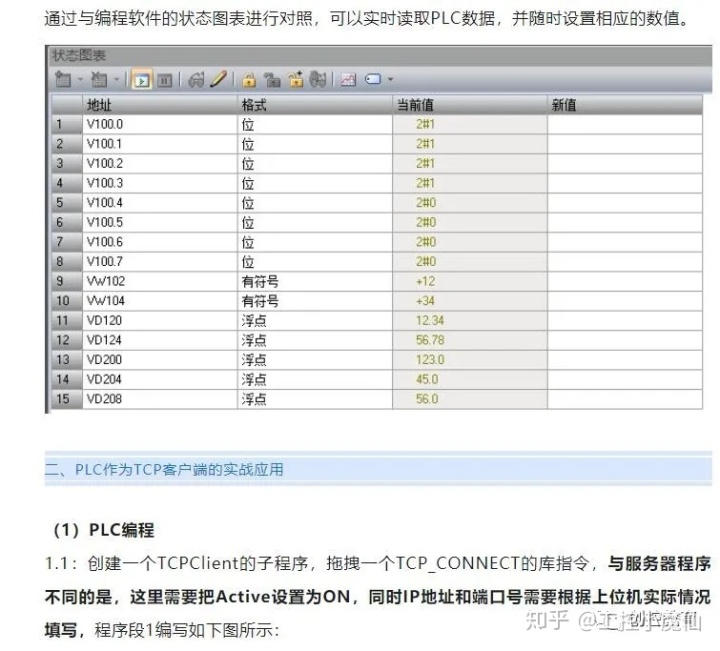Image resolution: width=720 pixels, height=651 pixels.
Task: Click the 有符号 format cell for VW102
Action: coord(315,281)
